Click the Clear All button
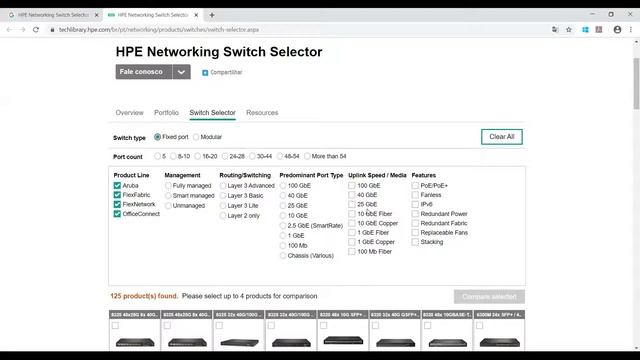640x360 pixels. pyautogui.click(x=502, y=137)
